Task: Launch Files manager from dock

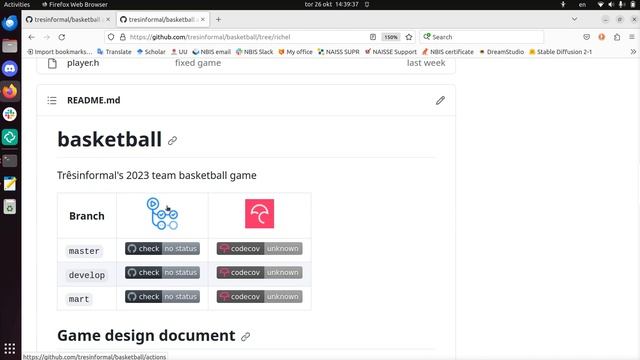Action: pos(10,46)
